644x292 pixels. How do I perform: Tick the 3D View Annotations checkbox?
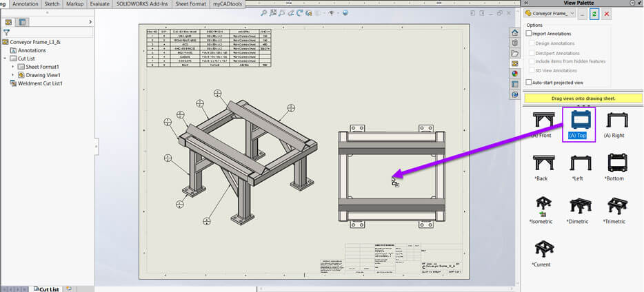tap(532, 70)
